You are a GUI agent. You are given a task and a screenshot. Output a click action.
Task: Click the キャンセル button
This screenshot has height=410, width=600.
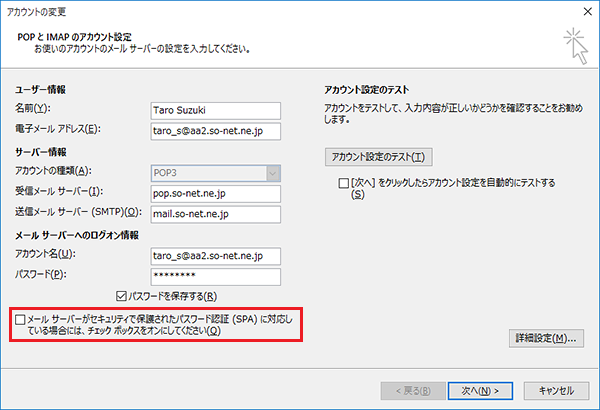click(555, 390)
